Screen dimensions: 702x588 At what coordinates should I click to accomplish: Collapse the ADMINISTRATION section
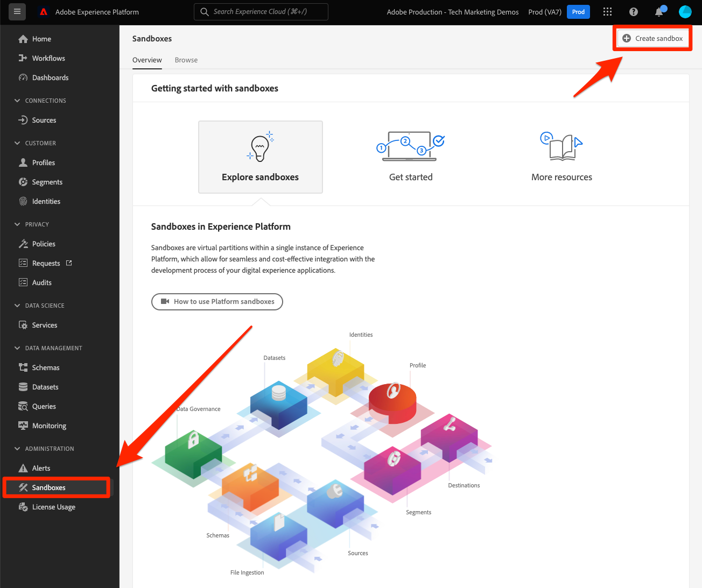pyautogui.click(x=17, y=449)
